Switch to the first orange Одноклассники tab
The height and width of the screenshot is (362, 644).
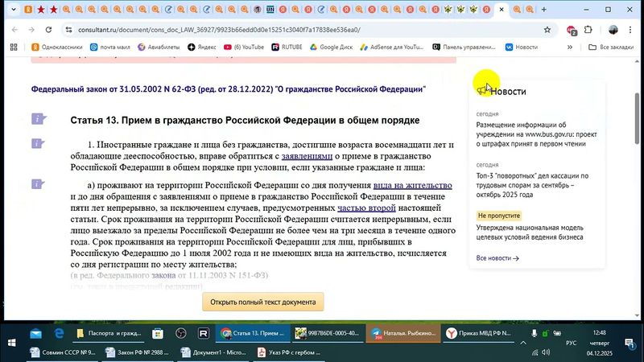pos(28,10)
